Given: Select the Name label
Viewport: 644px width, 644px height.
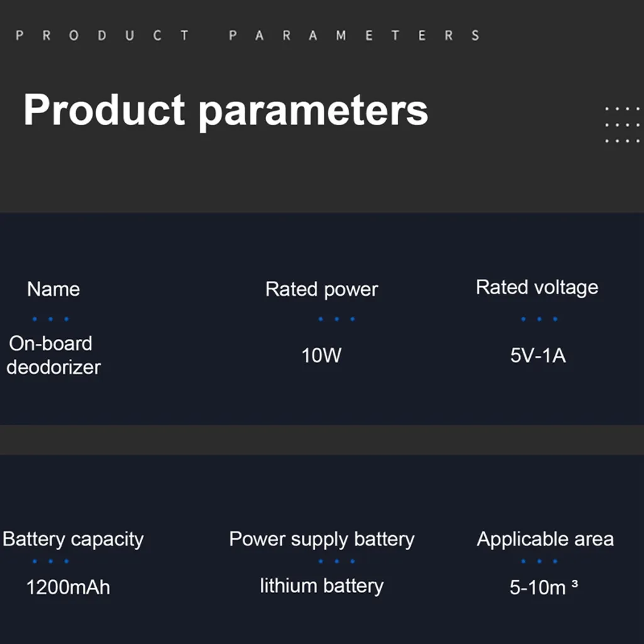Looking at the screenshot, I should pos(53,289).
